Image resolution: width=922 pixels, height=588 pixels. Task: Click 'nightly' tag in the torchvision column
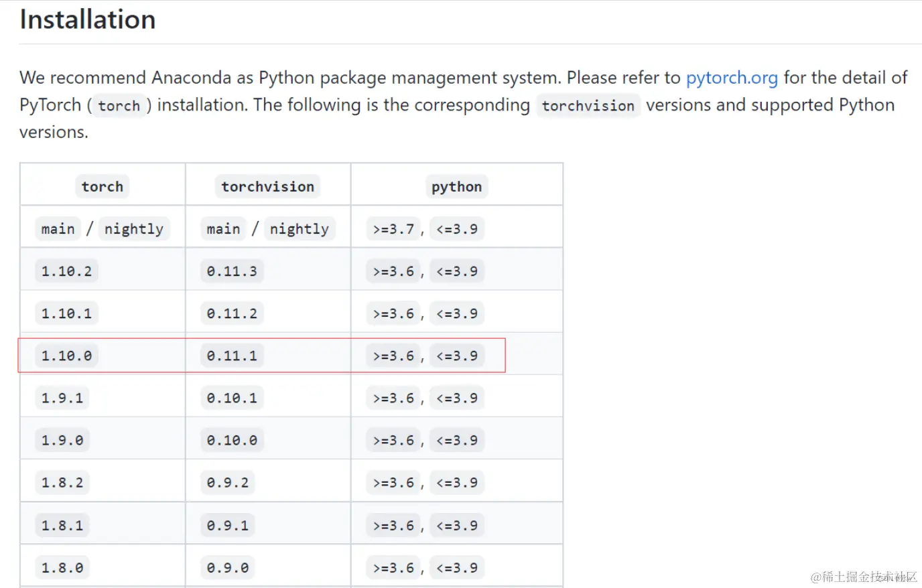(299, 229)
